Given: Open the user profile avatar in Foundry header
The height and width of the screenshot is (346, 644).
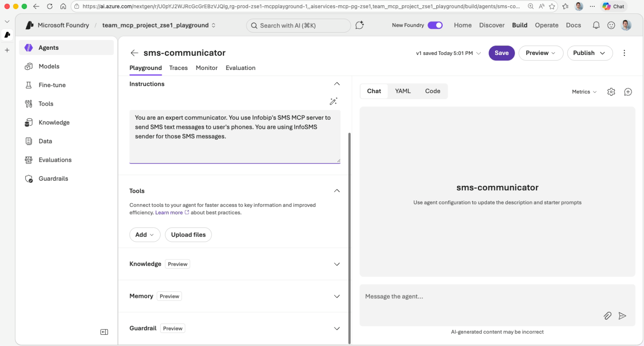Looking at the screenshot, I should coord(626,25).
